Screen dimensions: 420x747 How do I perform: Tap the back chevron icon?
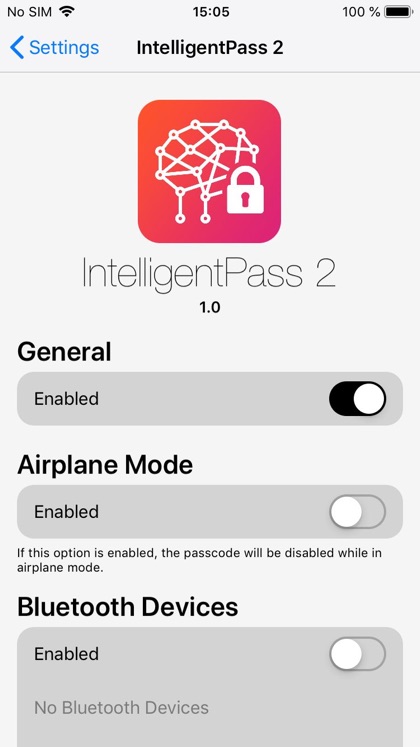pos(17,48)
